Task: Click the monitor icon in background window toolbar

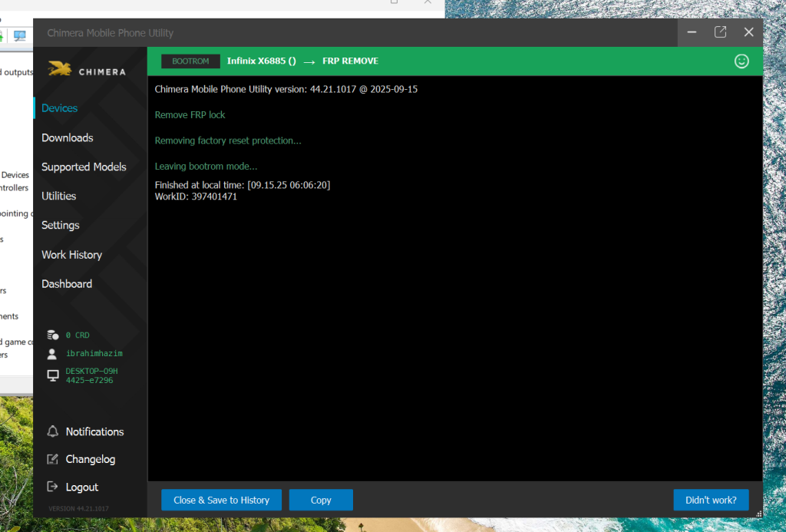Action: (x=19, y=35)
